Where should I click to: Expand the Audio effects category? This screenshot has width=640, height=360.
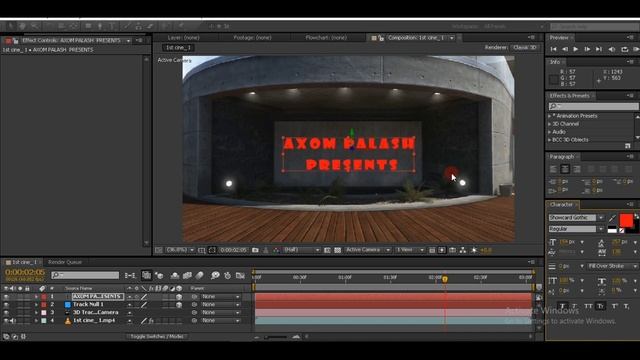(549, 132)
